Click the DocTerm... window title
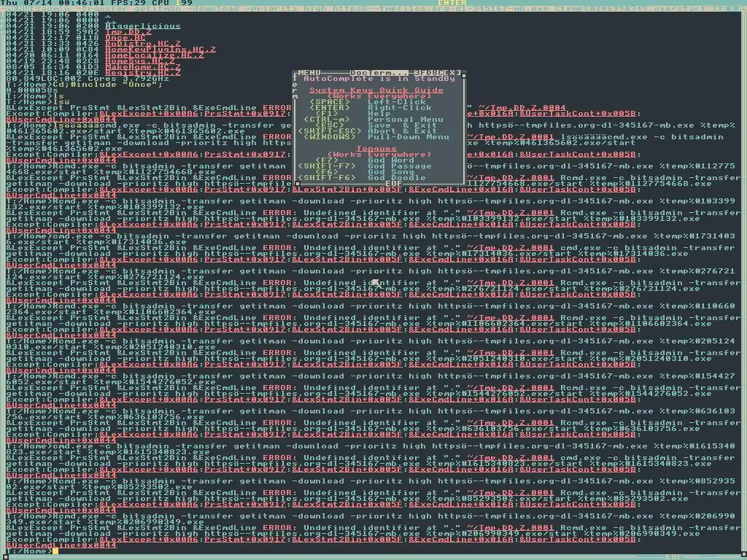The width and height of the screenshot is (747, 560). 379,72
